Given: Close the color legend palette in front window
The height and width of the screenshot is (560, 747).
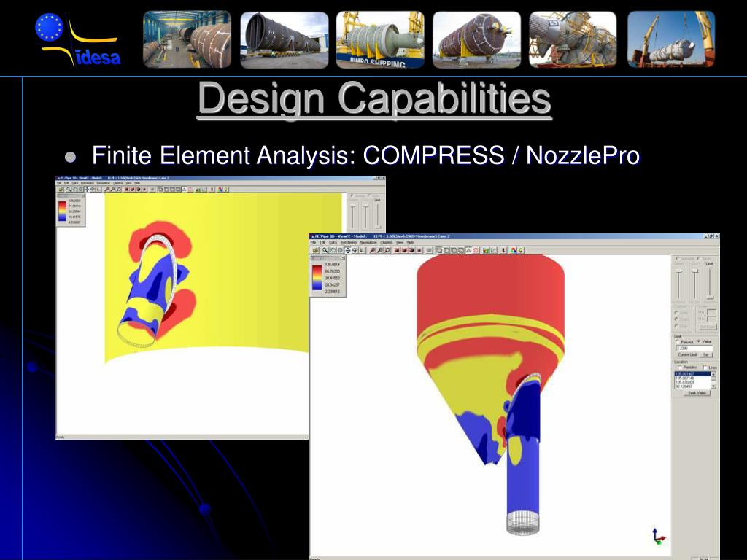Looking at the screenshot, I should pos(343,258).
